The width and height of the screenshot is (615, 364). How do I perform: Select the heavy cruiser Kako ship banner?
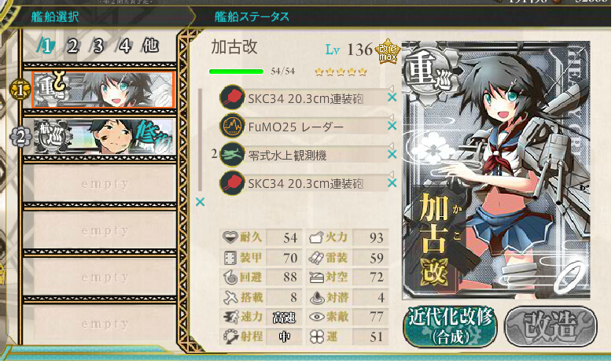[x=103, y=90]
